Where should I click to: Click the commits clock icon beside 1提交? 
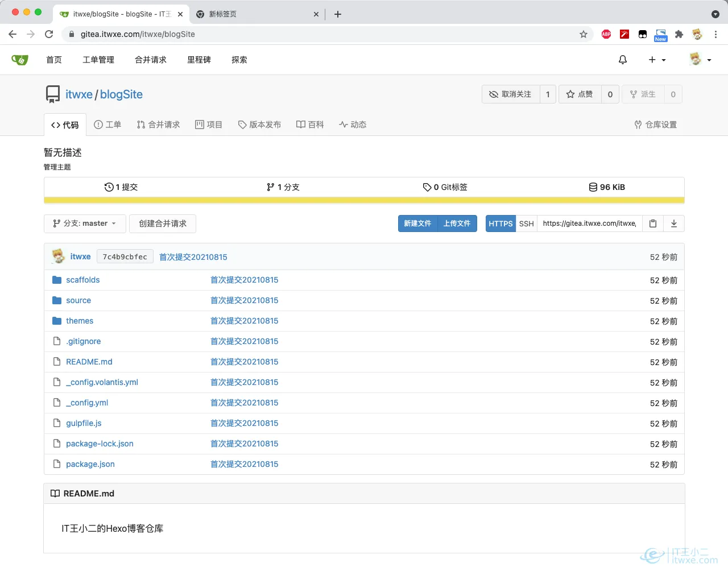108,187
